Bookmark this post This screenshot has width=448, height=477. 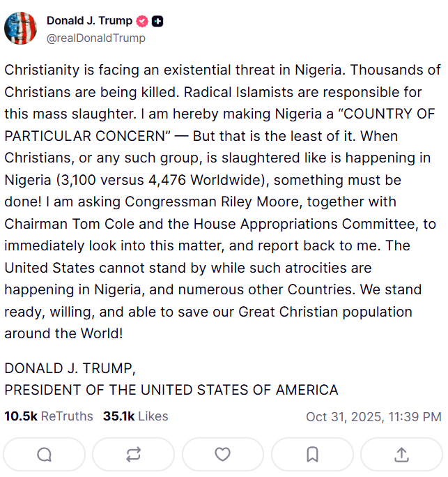coord(312,455)
